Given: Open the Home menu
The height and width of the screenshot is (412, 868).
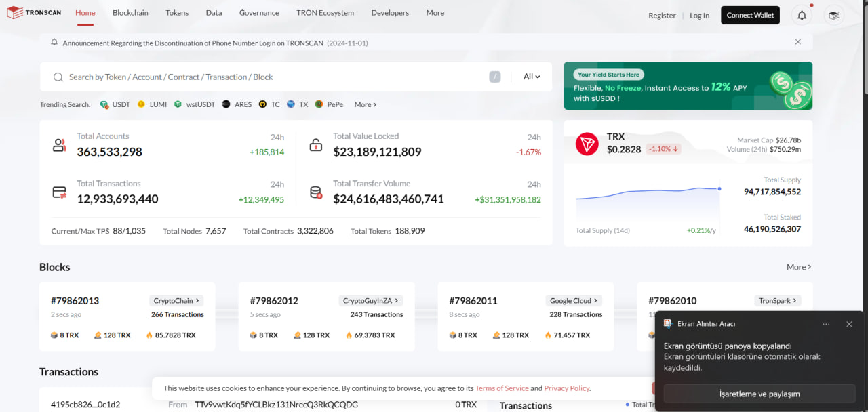Looking at the screenshot, I should [x=85, y=13].
